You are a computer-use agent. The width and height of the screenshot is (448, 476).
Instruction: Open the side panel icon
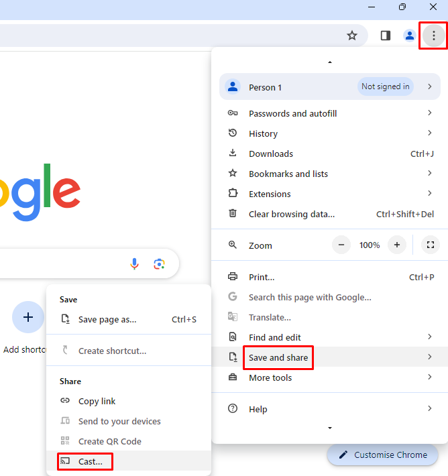(x=386, y=36)
